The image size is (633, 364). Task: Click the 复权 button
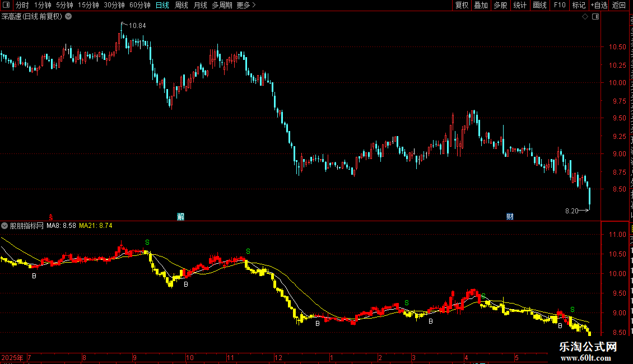coord(462,5)
